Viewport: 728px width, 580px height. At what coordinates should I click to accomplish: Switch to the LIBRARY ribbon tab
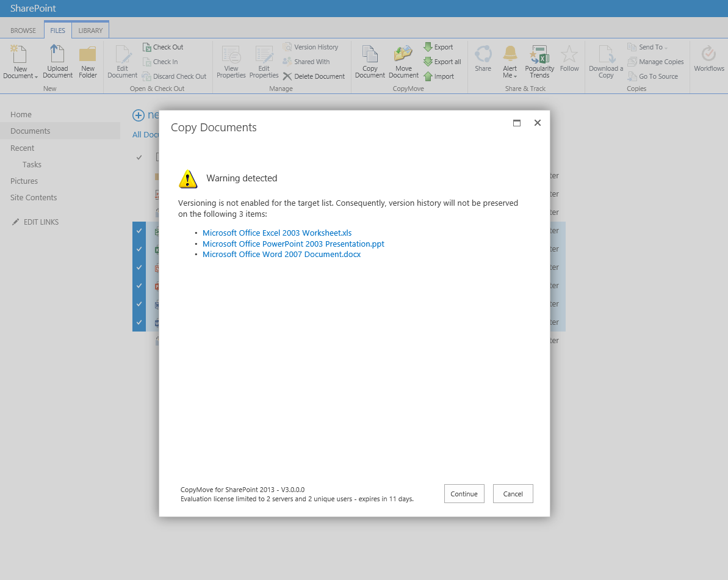pyautogui.click(x=90, y=31)
